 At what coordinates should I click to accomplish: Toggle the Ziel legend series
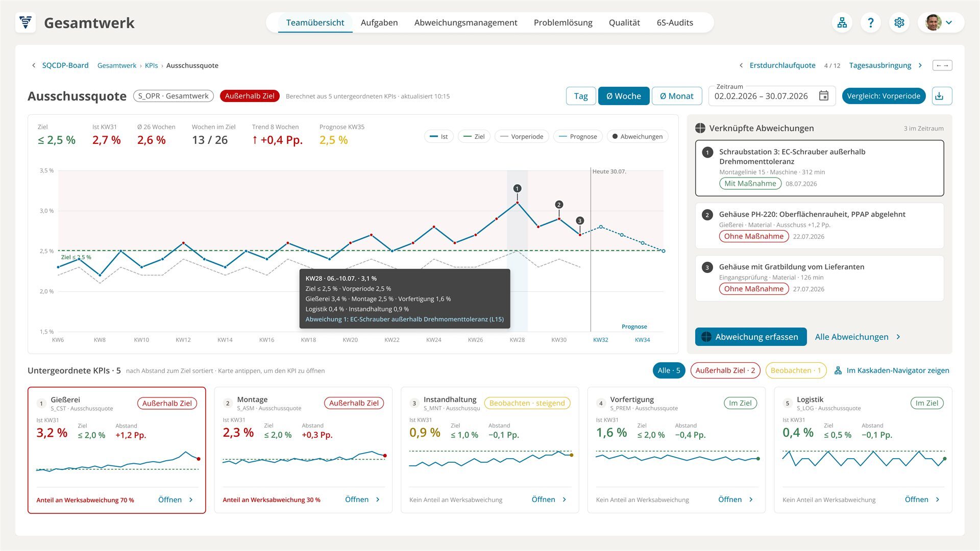[x=474, y=137]
